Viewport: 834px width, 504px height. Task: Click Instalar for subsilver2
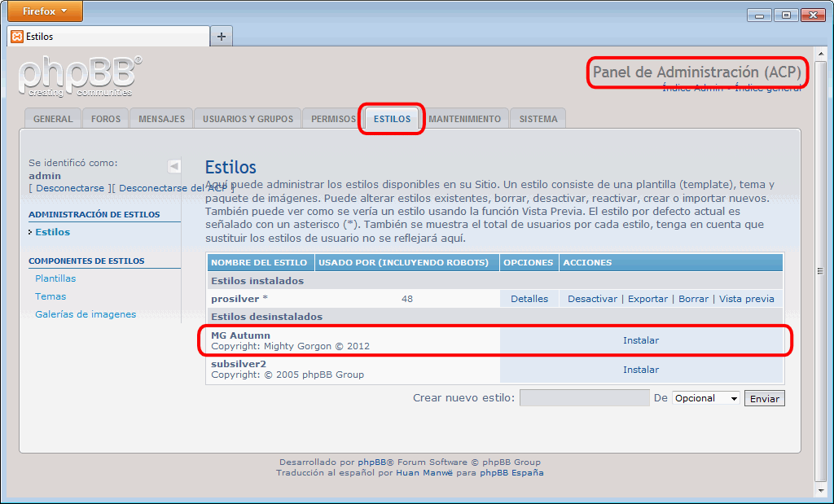pos(641,370)
